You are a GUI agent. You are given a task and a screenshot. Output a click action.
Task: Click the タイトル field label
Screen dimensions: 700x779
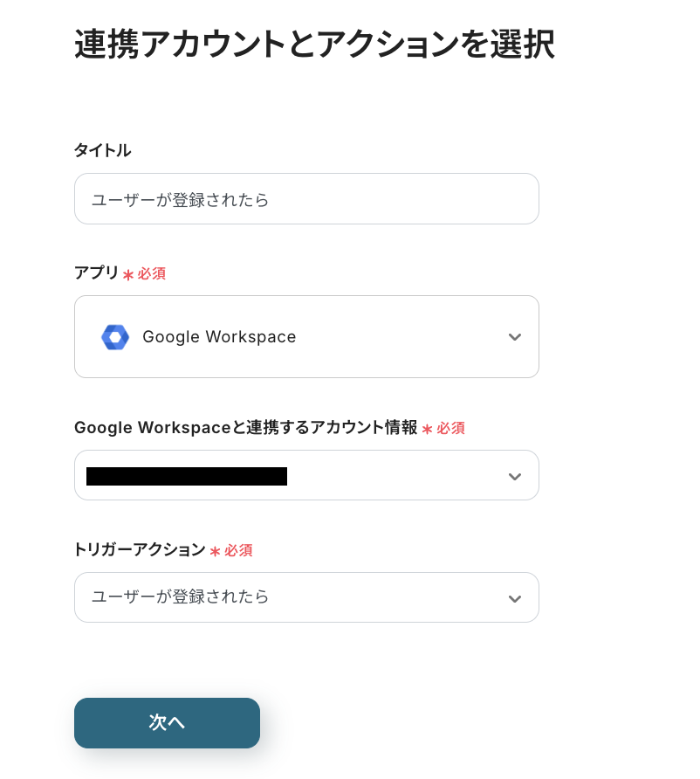click(x=102, y=150)
